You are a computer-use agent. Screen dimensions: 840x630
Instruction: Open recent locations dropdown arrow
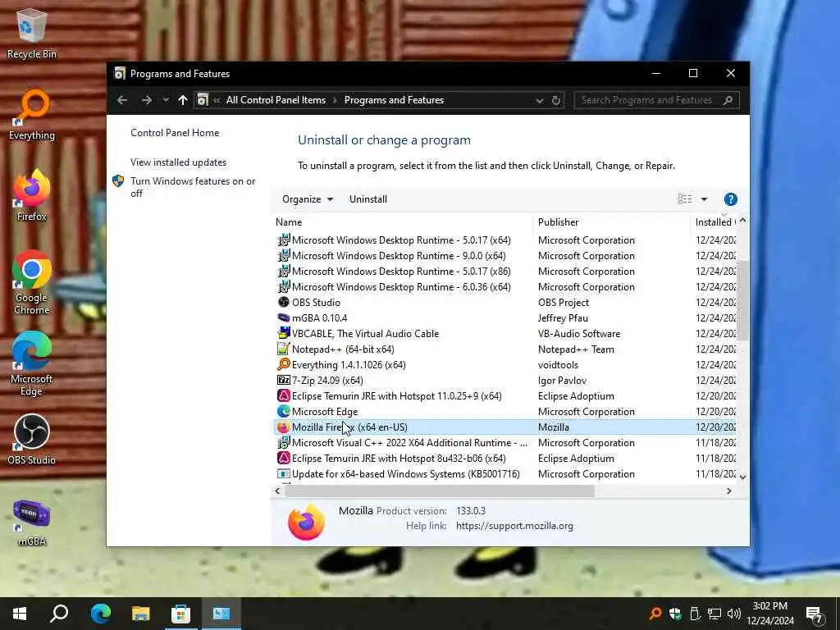[x=166, y=100]
